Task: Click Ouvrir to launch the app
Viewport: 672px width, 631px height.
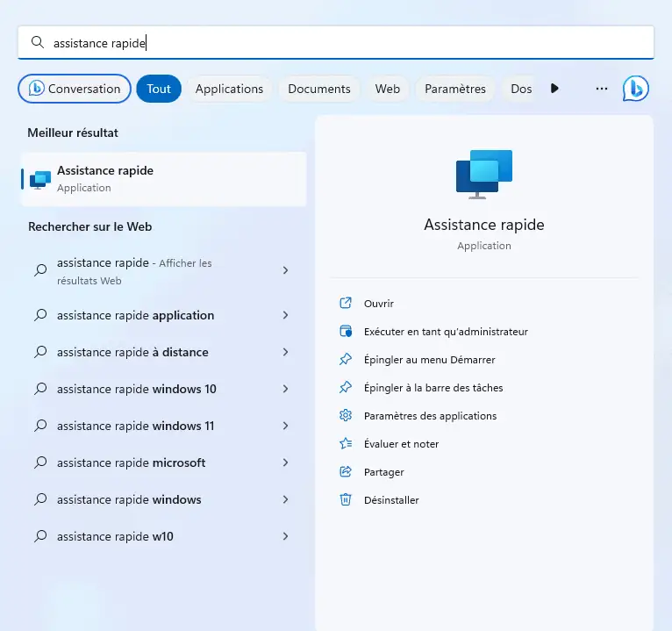Action: 379,304
